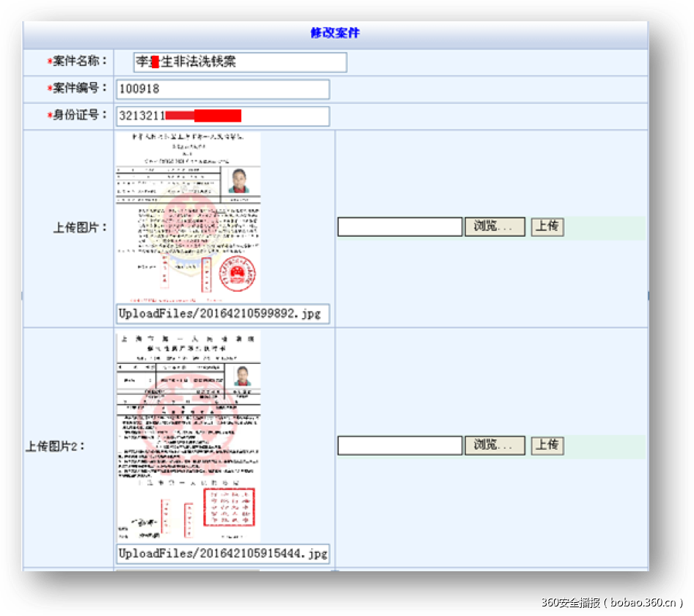The height and width of the screenshot is (616, 694).
Task: Click the 上传 button in the second image row
Action: coord(547,445)
